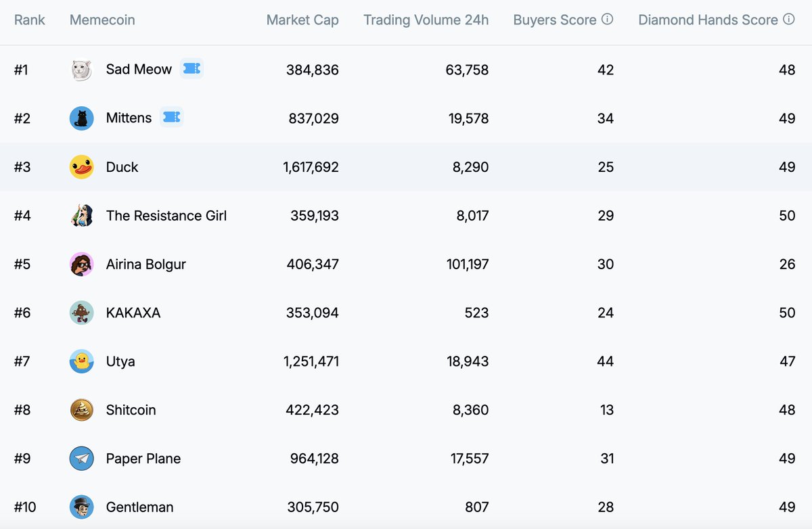Click the yellow Duck avatar icon
Viewport: 812px width, 529px height.
point(81,167)
